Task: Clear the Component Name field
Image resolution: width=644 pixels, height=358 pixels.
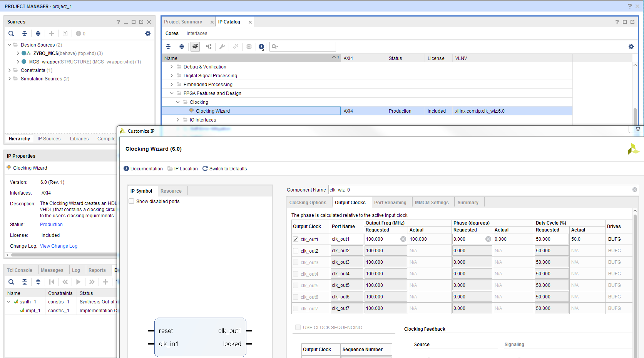Action: (634, 190)
